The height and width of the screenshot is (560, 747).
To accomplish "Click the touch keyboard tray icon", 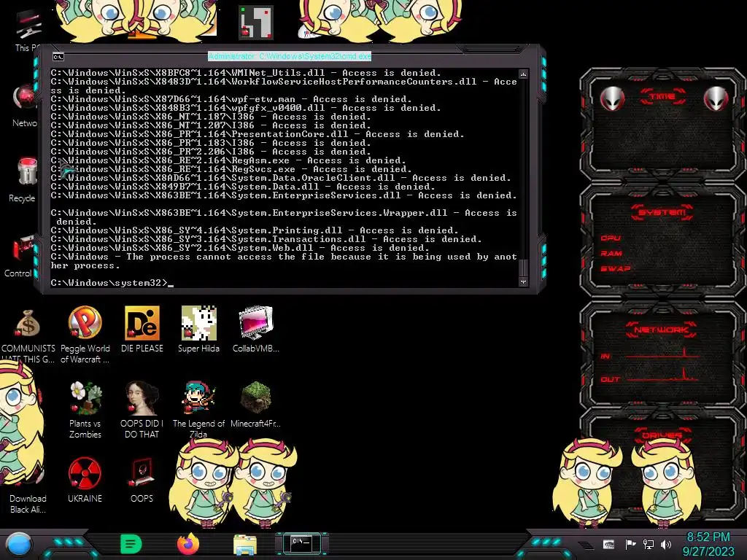I will click(x=608, y=544).
